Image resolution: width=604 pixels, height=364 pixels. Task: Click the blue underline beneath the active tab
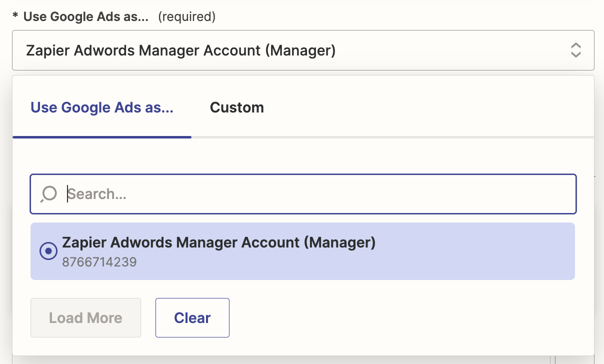coord(102,136)
